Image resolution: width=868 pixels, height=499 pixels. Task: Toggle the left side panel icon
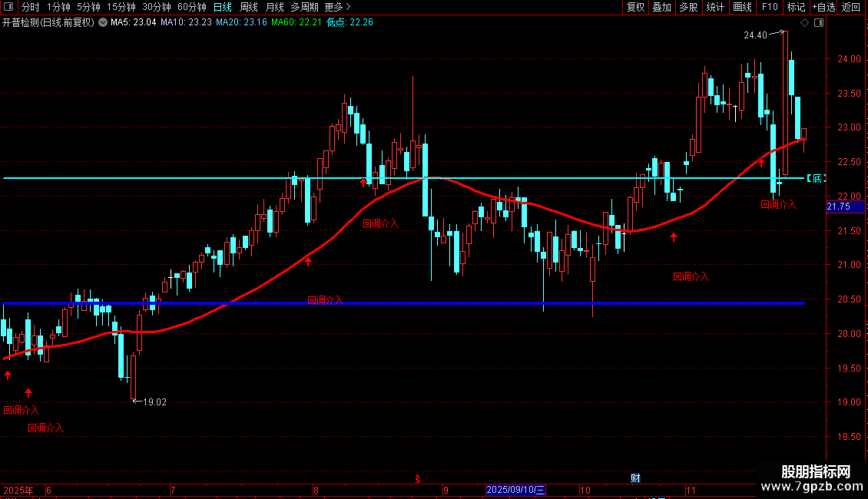click(x=8, y=7)
